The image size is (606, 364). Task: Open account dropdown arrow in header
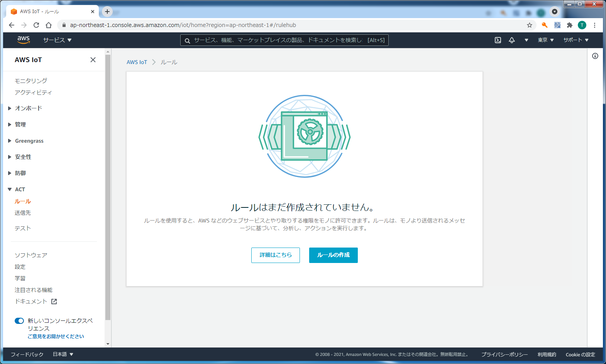526,40
